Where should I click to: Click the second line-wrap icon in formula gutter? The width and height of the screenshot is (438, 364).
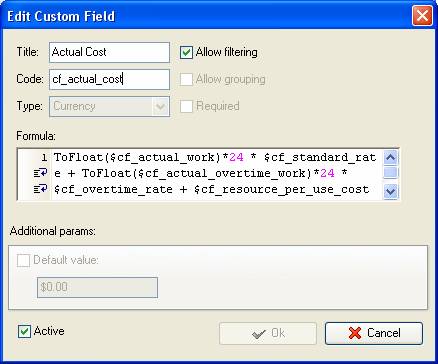pos(40,189)
